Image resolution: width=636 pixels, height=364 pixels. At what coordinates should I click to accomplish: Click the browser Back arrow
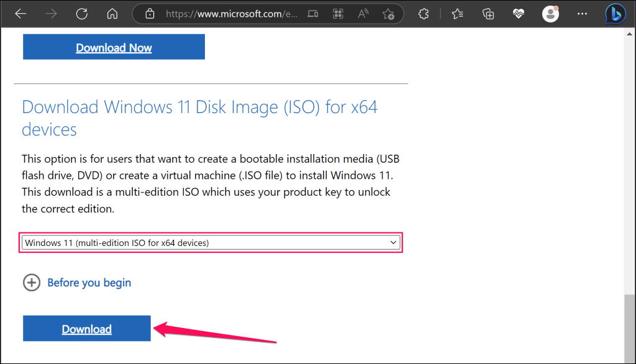pos(20,14)
